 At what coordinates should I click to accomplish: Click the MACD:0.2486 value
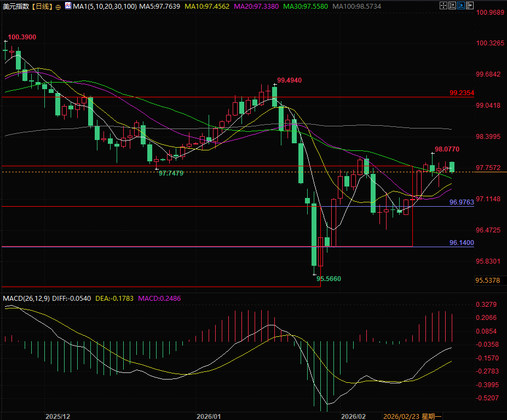click(x=159, y=299)
